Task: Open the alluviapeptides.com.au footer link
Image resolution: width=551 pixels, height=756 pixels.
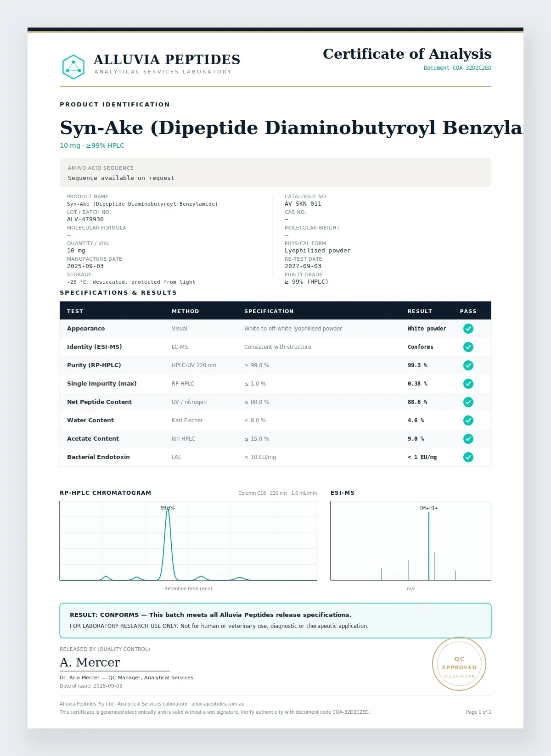Action: pyautogui.click(x=218, y=704)
